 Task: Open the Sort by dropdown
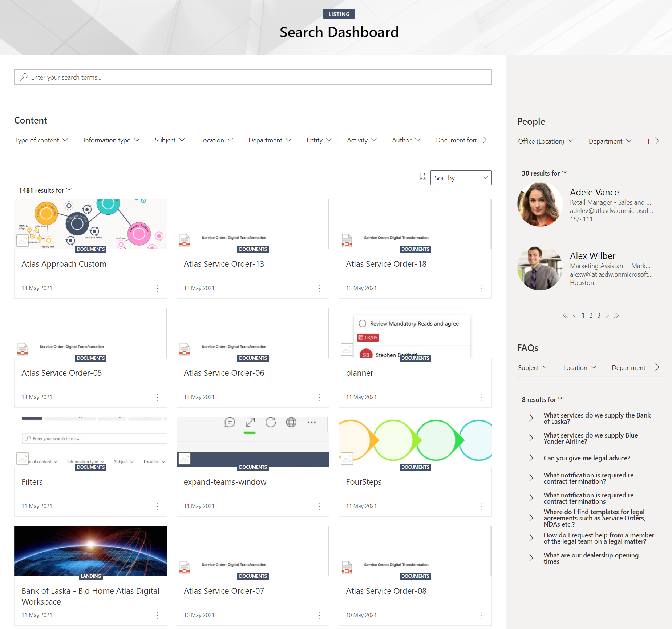coord(461,178)
